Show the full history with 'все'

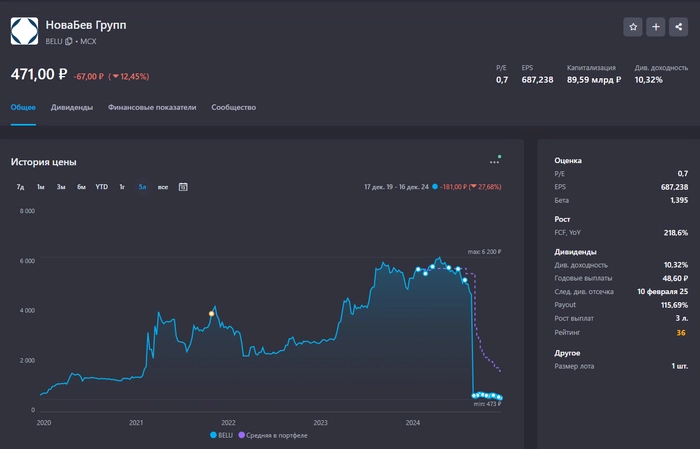[x=163, y=187]
